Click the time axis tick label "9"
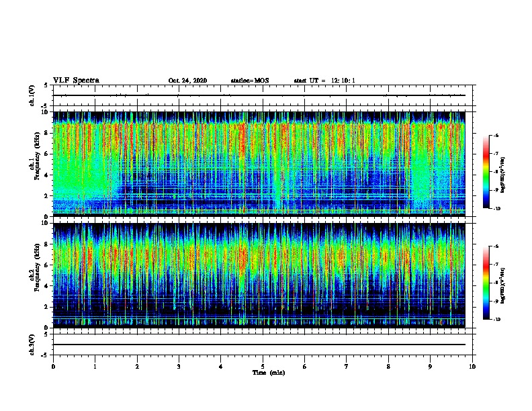Screen dimensions: 532x411 click(430, 367)
